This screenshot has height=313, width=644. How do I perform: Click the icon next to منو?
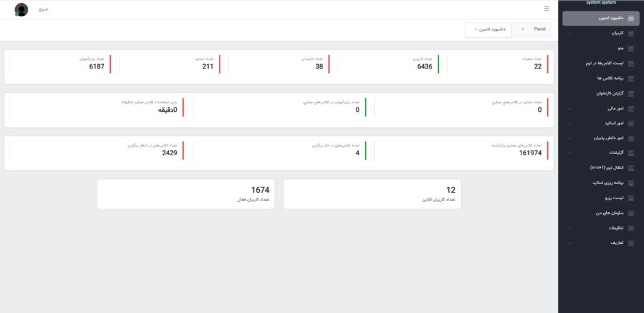point(630,48)
